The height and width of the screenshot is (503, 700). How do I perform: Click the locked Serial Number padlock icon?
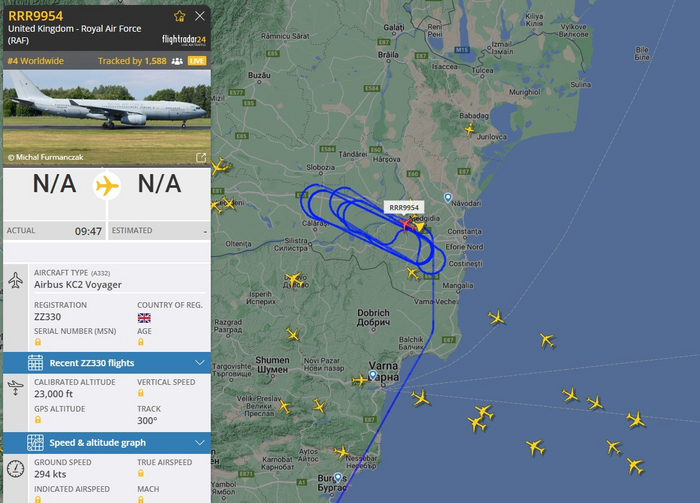pos(38,342)
